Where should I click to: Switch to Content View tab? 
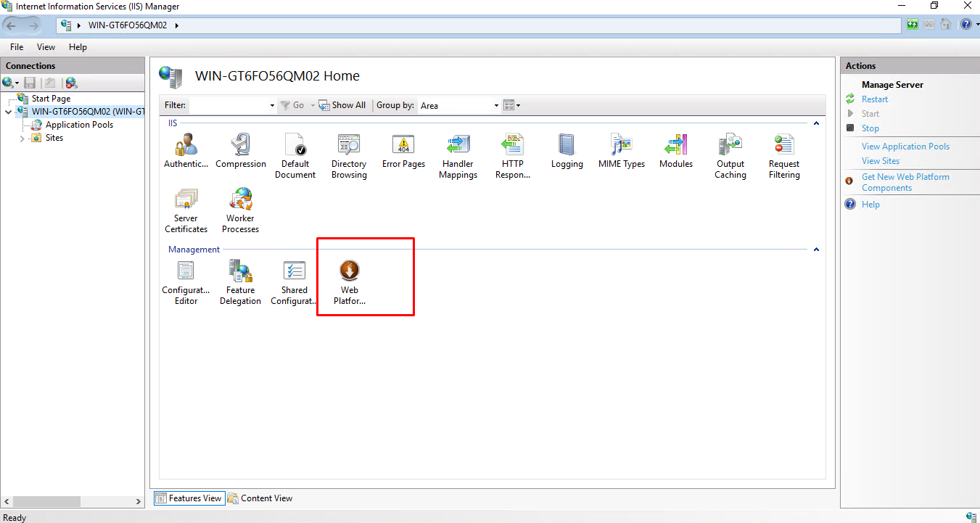point(260,498)
